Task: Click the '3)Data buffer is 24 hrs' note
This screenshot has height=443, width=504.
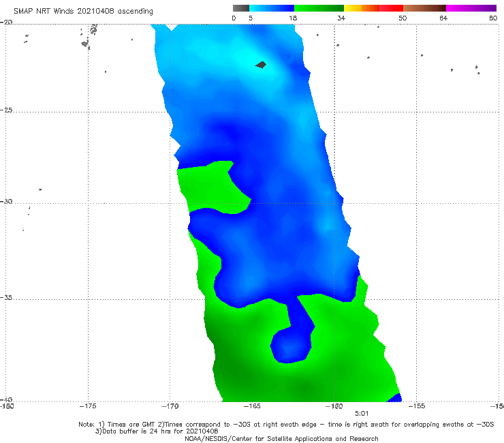Action: [157, 431]
